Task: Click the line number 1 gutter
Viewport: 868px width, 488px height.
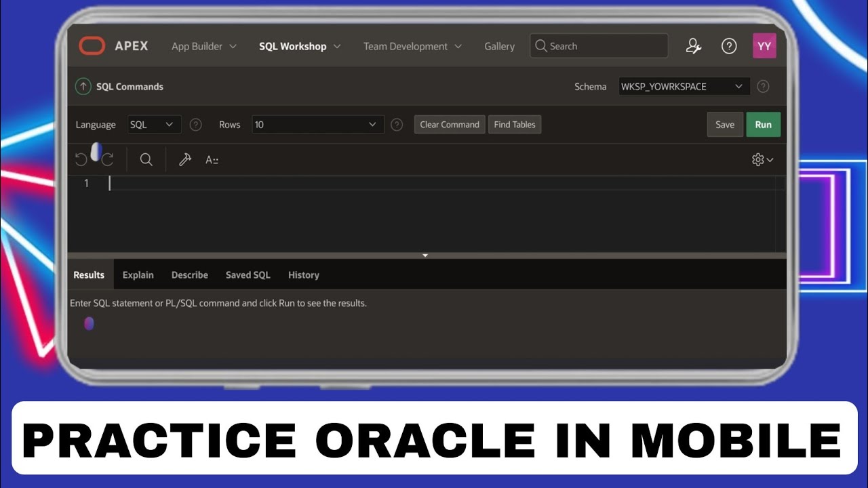Action: point(86,183)
